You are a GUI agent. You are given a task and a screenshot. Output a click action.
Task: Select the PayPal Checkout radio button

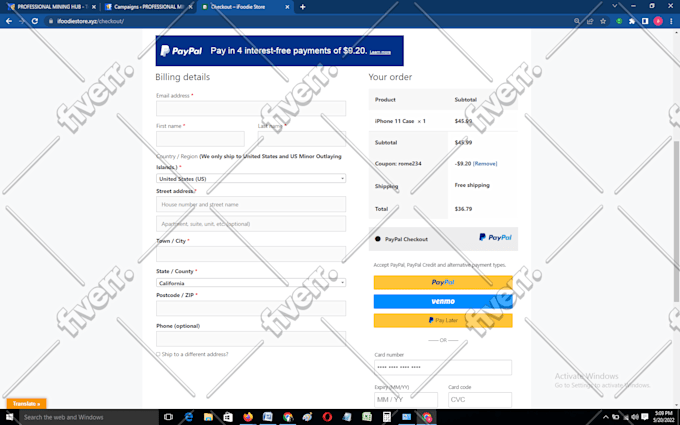(x=377, y=239)
